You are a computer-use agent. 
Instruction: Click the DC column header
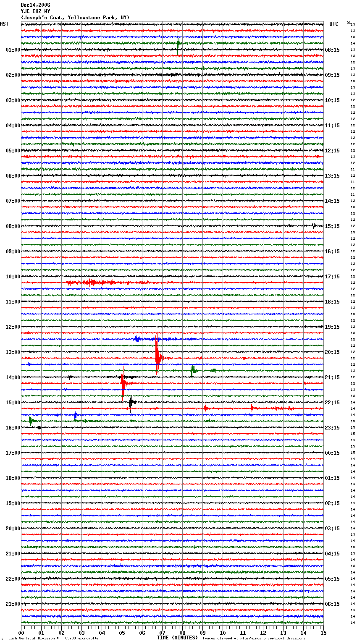click(349, 23)
